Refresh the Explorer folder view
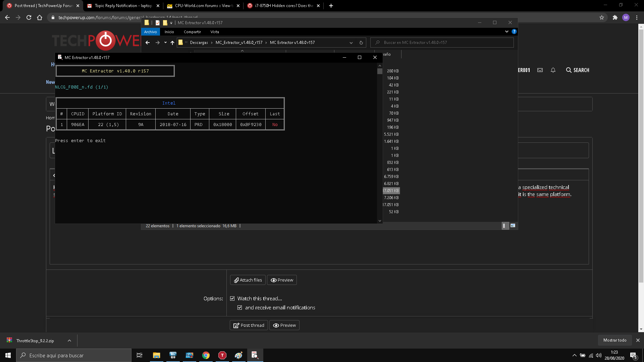This screenshot has height=362, width=644. (361, 43)
